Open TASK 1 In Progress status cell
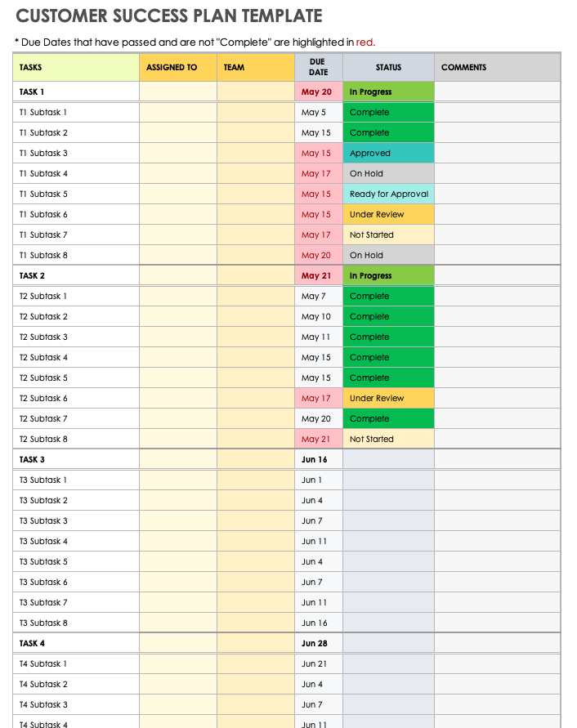The width and height of the screenshot is (577, 728). point(388,92)
